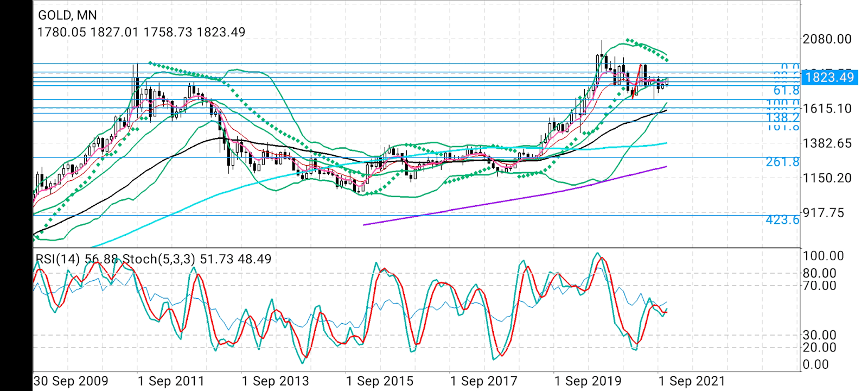Image resolution: width=868 pixels, height=391 pixels.
Task: Click the 1 Sep 2015 date label
Action: [x=380, y=381]
